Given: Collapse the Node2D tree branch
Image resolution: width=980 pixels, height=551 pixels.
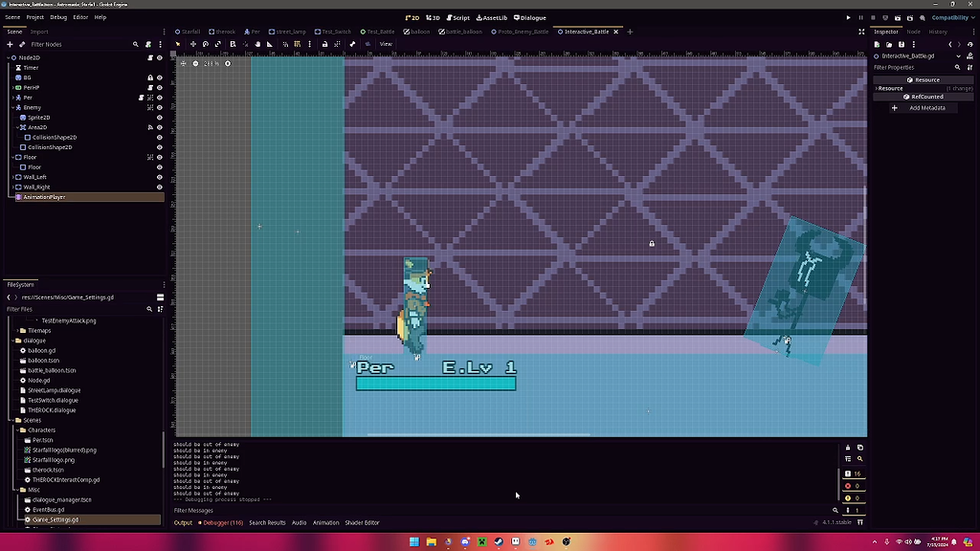Looking at the screenshot, I should click(9, 58).
